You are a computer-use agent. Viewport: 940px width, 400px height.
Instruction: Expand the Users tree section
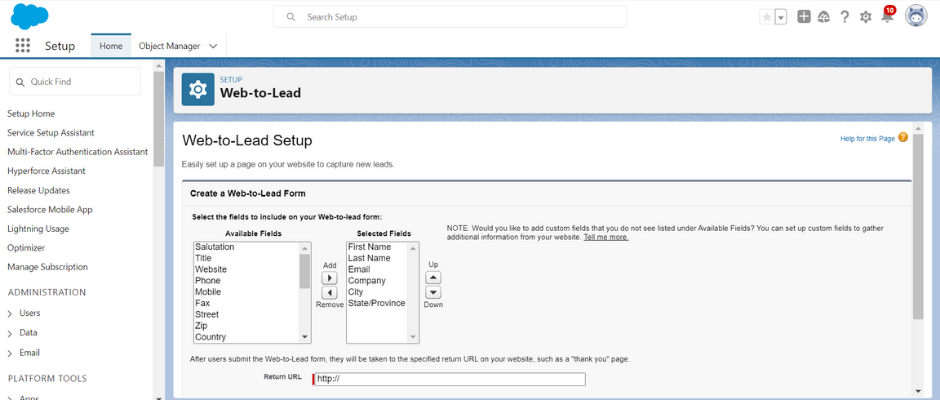[x=10, y=314]
